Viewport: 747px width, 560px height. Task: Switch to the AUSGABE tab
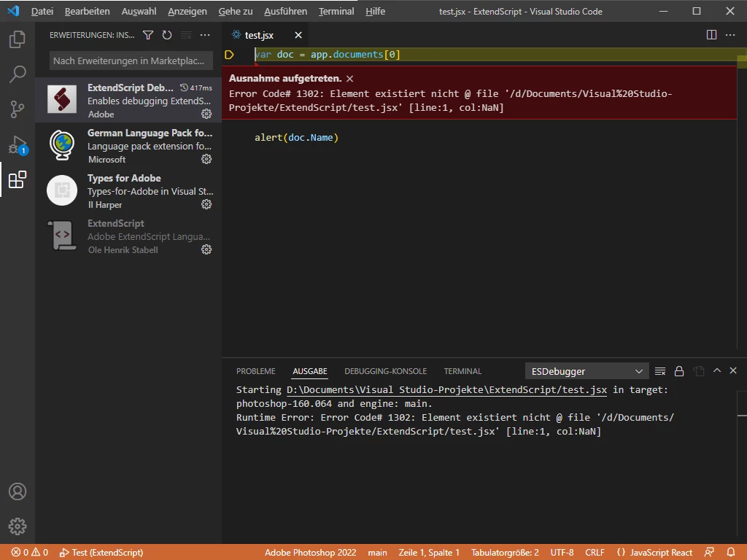coord(309,371)
